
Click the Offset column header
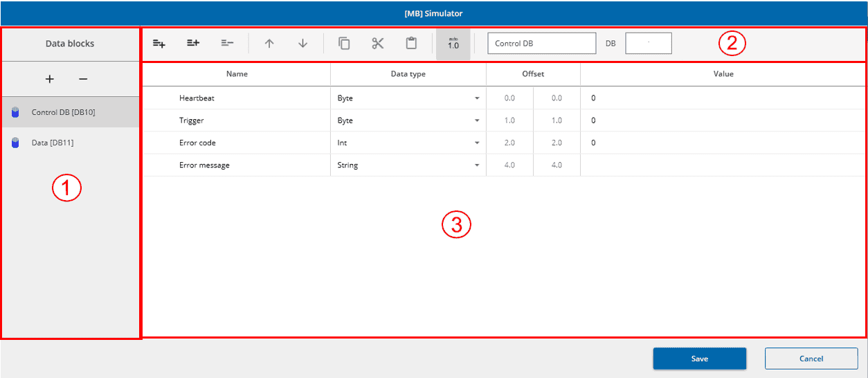click(533, 73)
